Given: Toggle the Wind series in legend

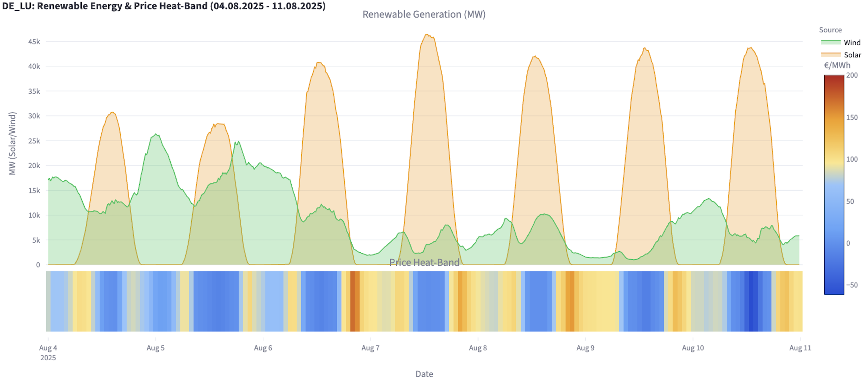Looking at the screenshot, I should tap(851, 42).
